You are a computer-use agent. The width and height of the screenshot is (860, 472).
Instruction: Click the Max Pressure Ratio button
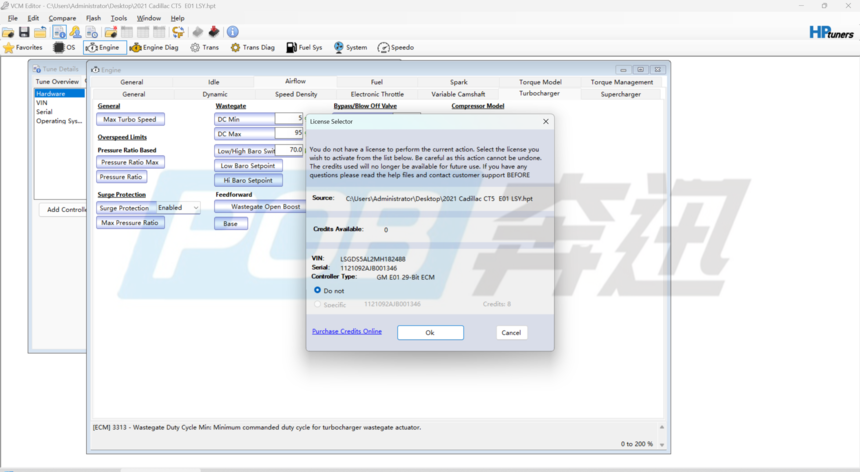(x=130, y=223)
